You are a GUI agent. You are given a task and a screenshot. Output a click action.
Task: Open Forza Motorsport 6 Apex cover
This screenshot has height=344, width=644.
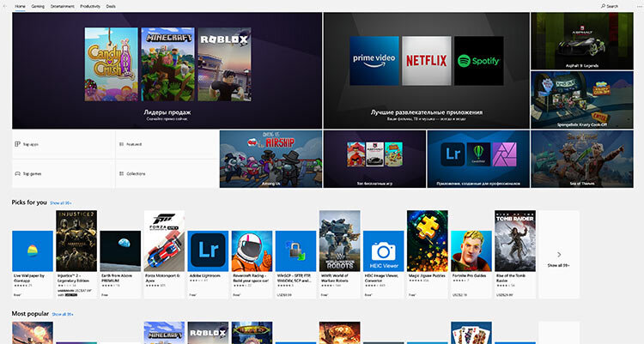(164, 241)
